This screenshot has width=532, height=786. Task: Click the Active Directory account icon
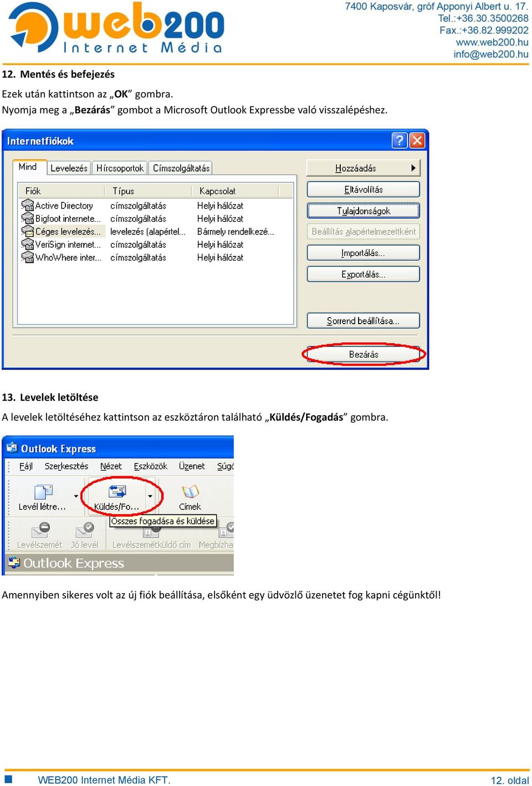(27, 206)
